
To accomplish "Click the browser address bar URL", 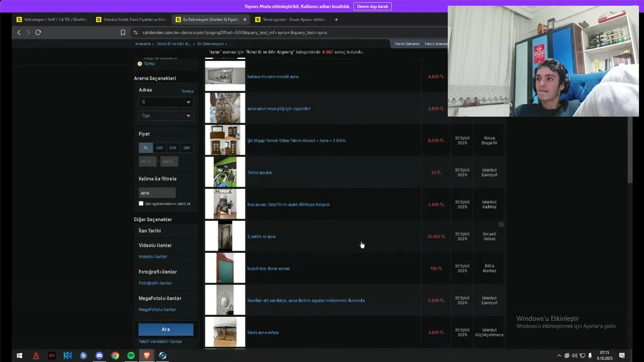I will click(x=234, y=32).
